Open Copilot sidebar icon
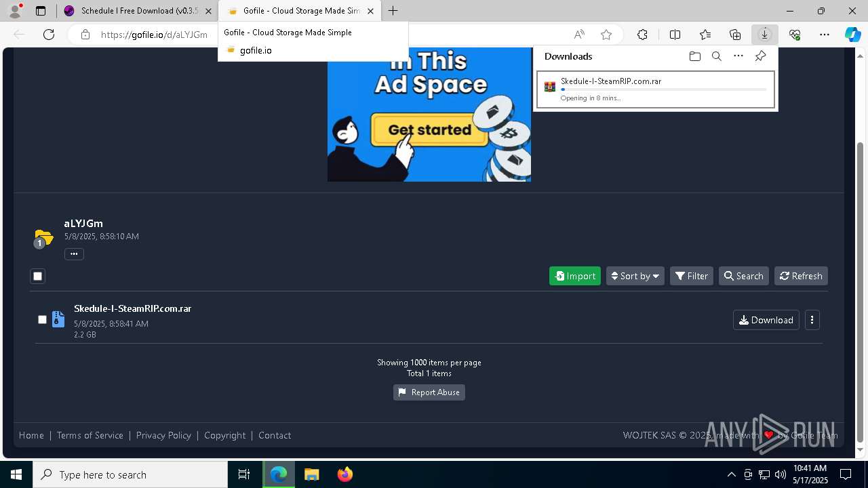This screenshot has width=868, height=488. pos(852,35)
